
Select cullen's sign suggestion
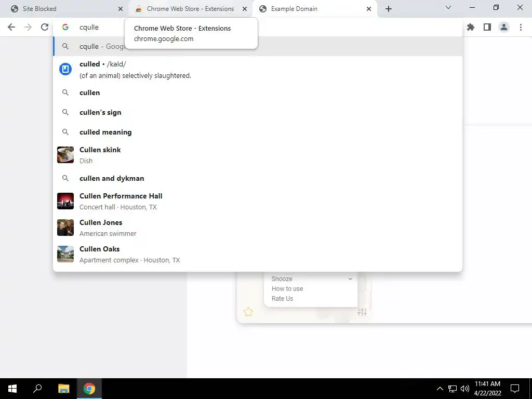(258, 112)
